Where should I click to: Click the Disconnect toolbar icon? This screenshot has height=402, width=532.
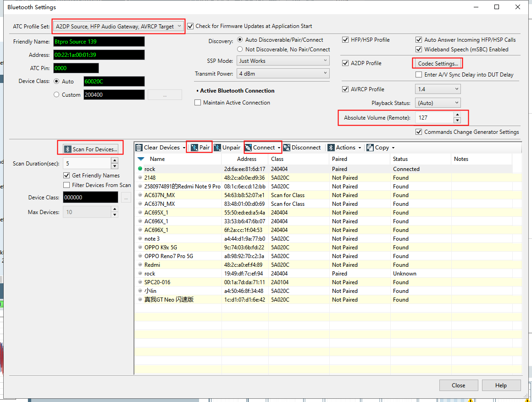click(287, 148)
